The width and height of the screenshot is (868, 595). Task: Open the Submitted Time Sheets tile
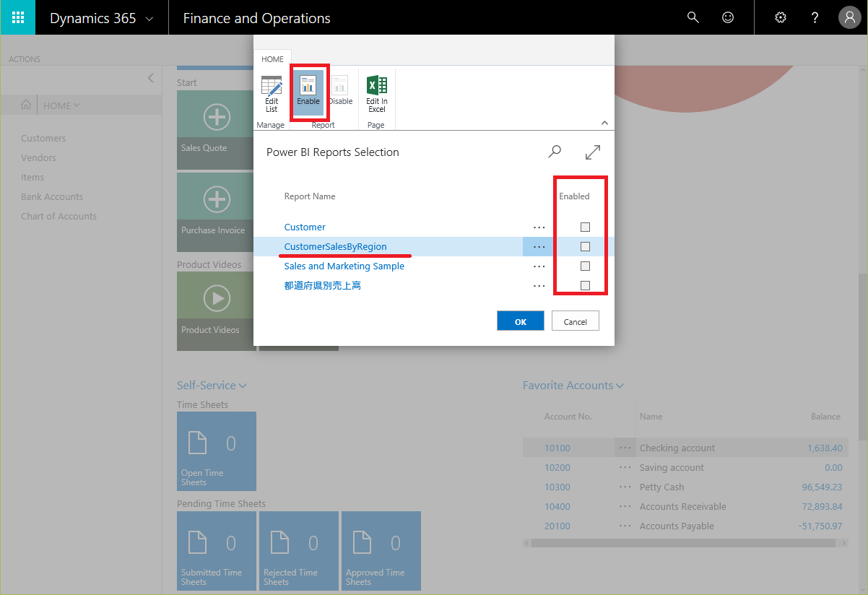coord(217,551)
